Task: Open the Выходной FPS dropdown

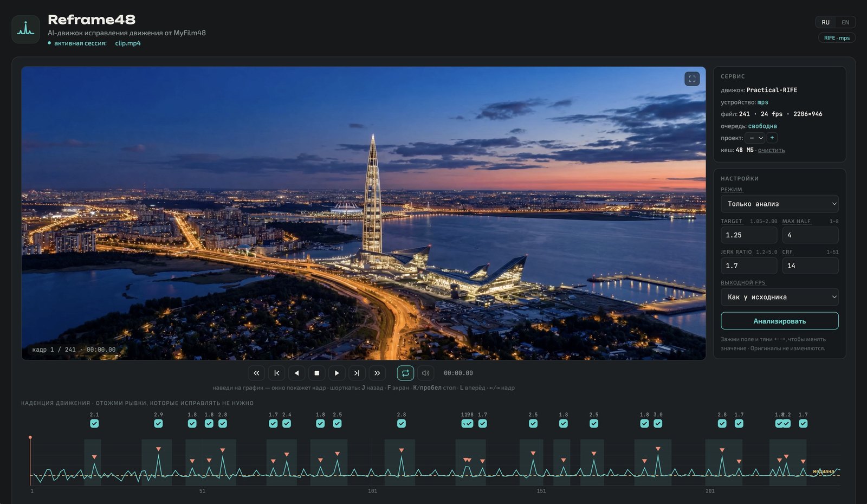Action: (779, 297)
